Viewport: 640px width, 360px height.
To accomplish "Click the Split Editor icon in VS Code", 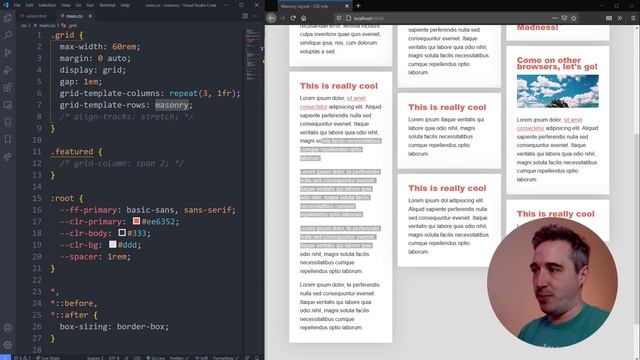I will point(245,16).
